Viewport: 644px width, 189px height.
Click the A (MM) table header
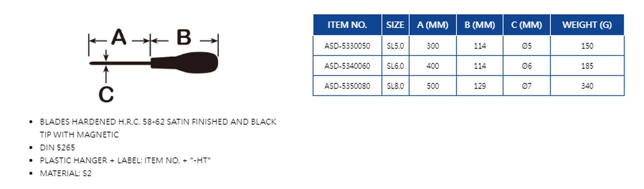432,25
